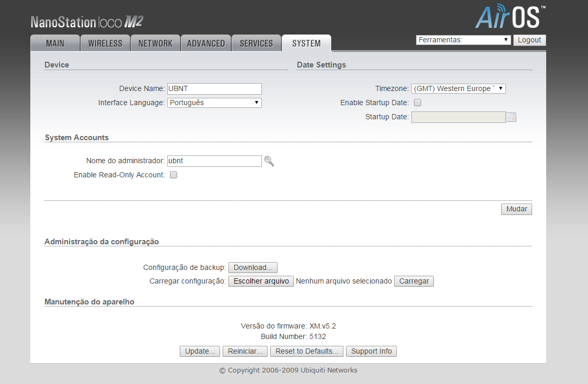Click the 'Device' section heading
This screenshot has height=384, width=588.
[x=56, y=65]
